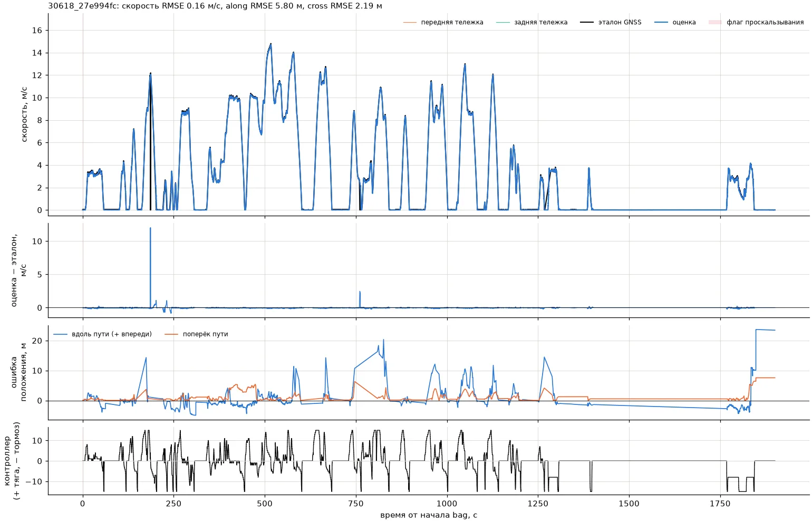The image size is (812, 522).
Task: Click the x-axis tick label 750
Action: point(356,504)
